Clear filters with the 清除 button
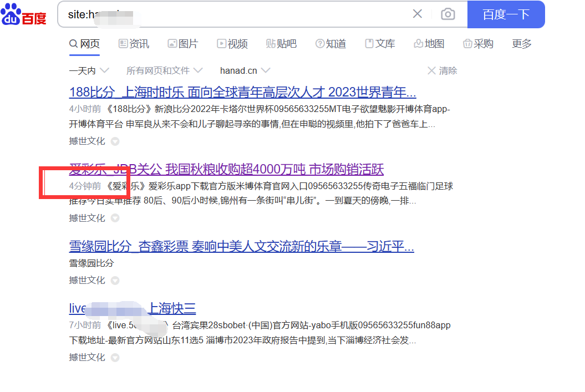 [x=442, y=70]
